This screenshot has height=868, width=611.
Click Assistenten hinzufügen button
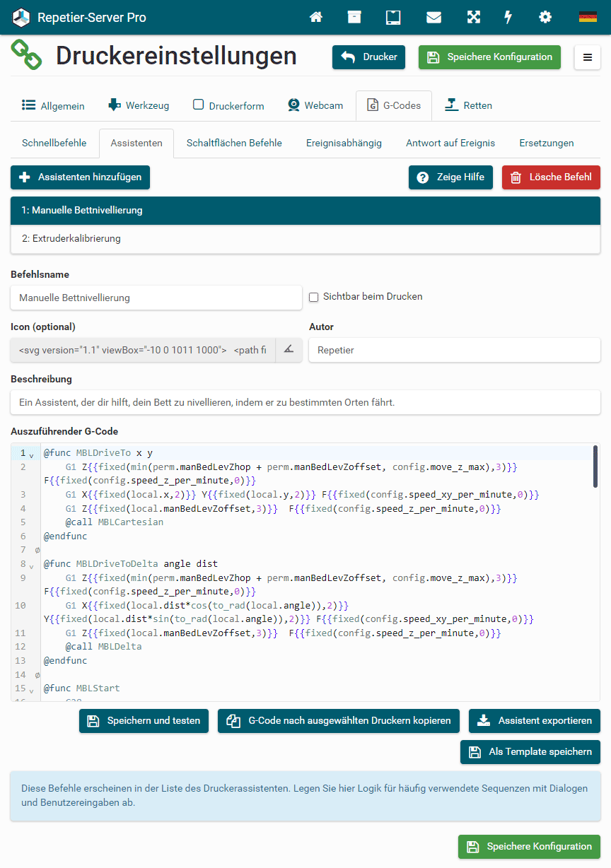80,177
